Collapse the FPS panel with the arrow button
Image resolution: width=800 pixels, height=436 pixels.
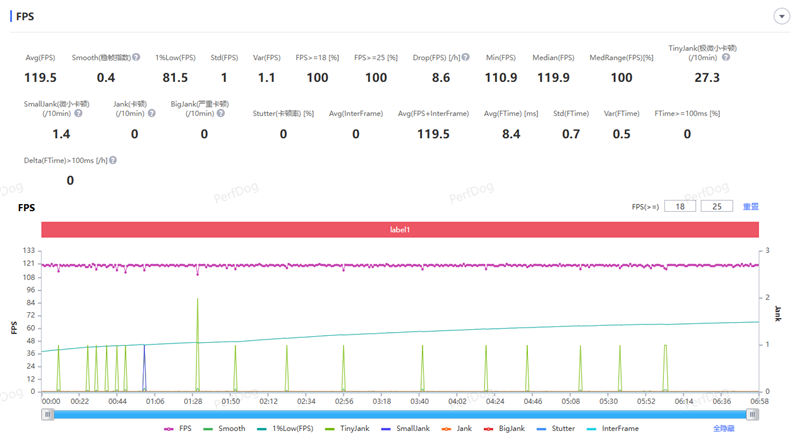tap(780, 16)
